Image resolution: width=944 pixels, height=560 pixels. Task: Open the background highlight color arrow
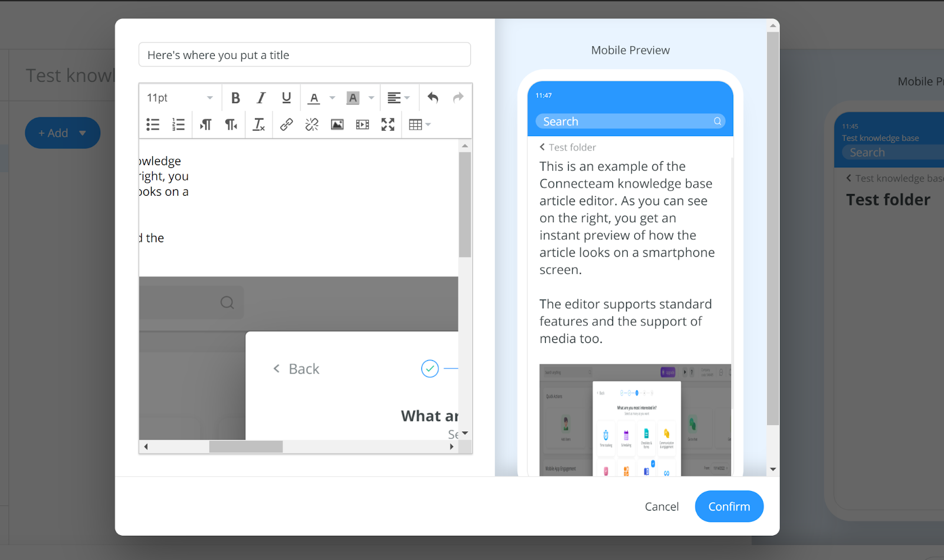[x=371, y=98]
